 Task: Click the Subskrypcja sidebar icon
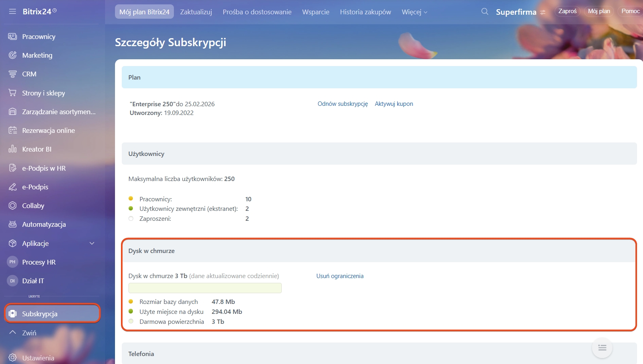point(13,314)
